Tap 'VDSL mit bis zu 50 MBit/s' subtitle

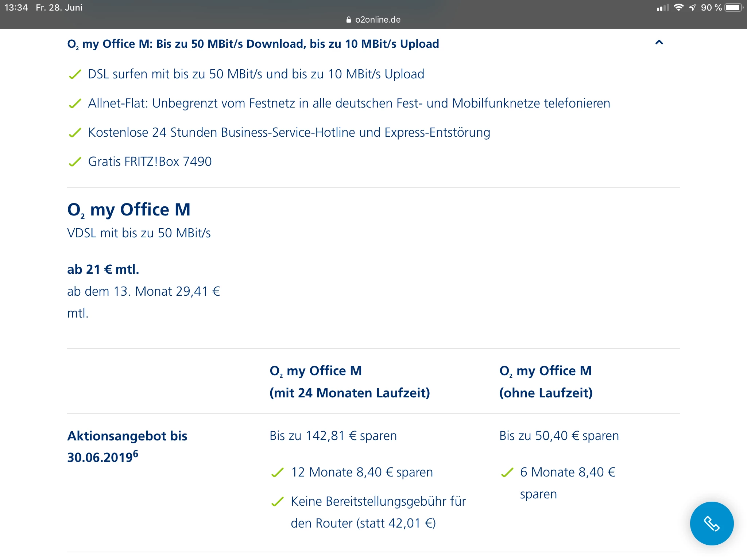click(x=139, y=233)
